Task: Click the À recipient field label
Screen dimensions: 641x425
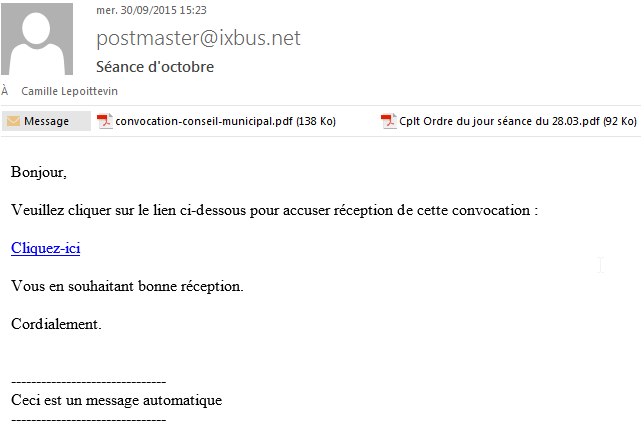Action: (x=5, y=90)
